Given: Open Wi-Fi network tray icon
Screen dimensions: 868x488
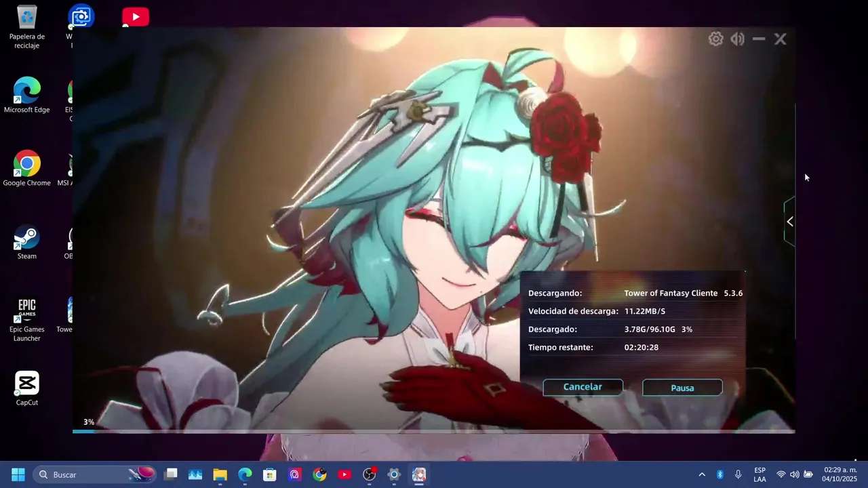Looking at the screenshot, I should click(x=781, y=474).
